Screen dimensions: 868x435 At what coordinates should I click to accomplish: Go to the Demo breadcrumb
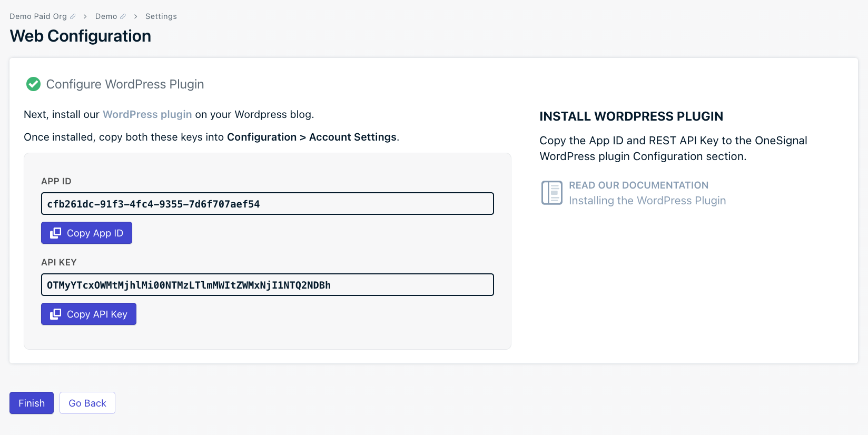106,16
